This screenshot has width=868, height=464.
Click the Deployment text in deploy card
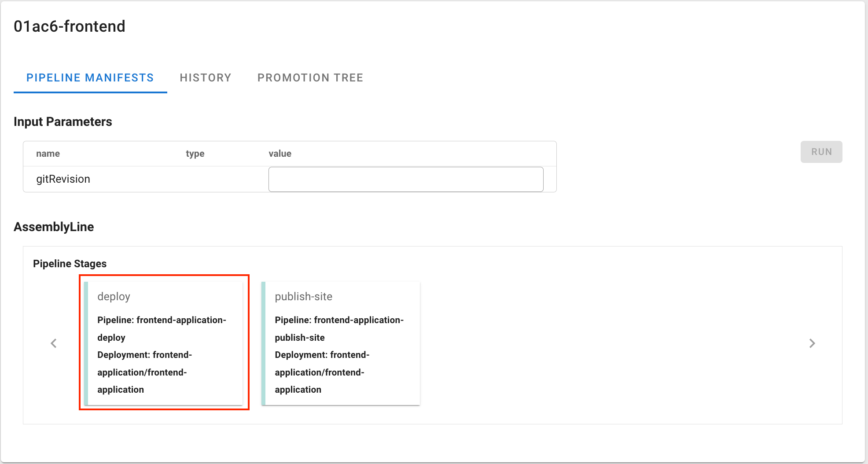tap(144, 372)
